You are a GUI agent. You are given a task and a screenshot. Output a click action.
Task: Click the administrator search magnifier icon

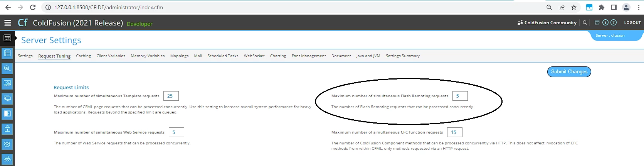click(585, 23)
